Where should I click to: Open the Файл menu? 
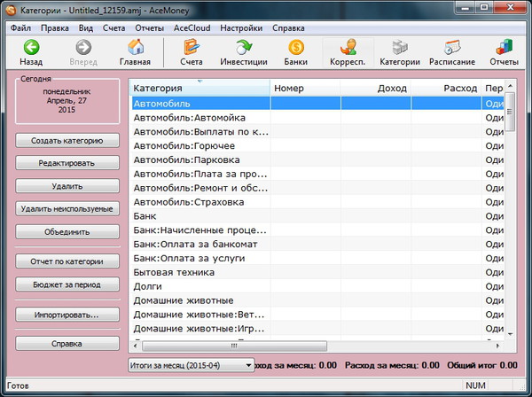coord(21,27)
